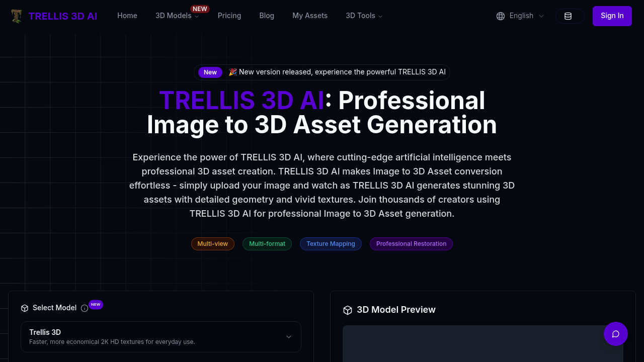The image size is (644, 362).
Task: Select the Texture Mapping tag
Action: pos(331,244)
